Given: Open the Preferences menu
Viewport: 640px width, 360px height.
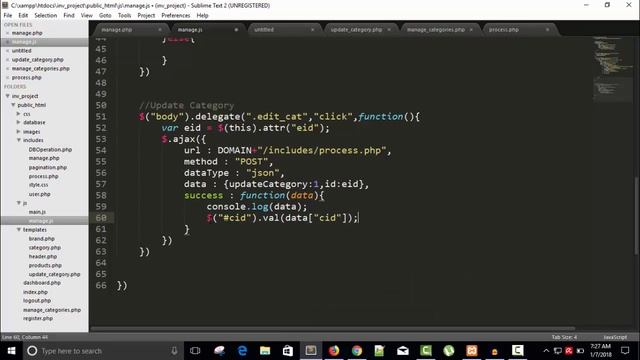Looking at the screenshot, I should 176,16.
